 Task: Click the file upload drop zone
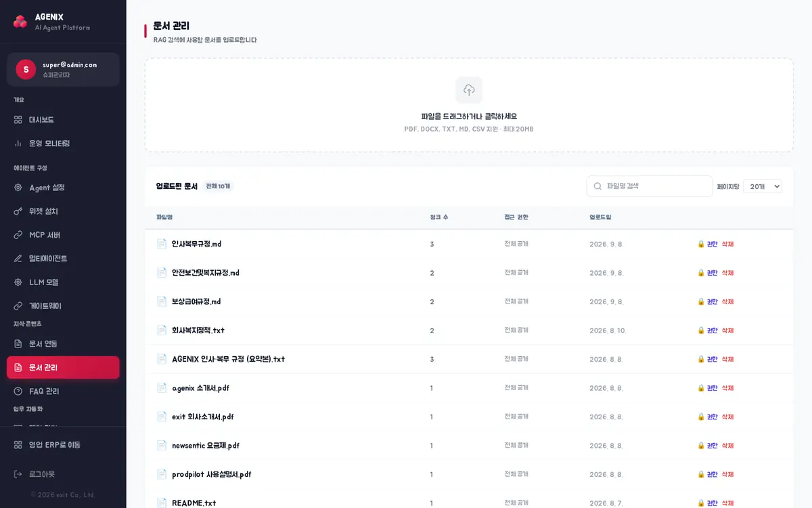[469, 105]
